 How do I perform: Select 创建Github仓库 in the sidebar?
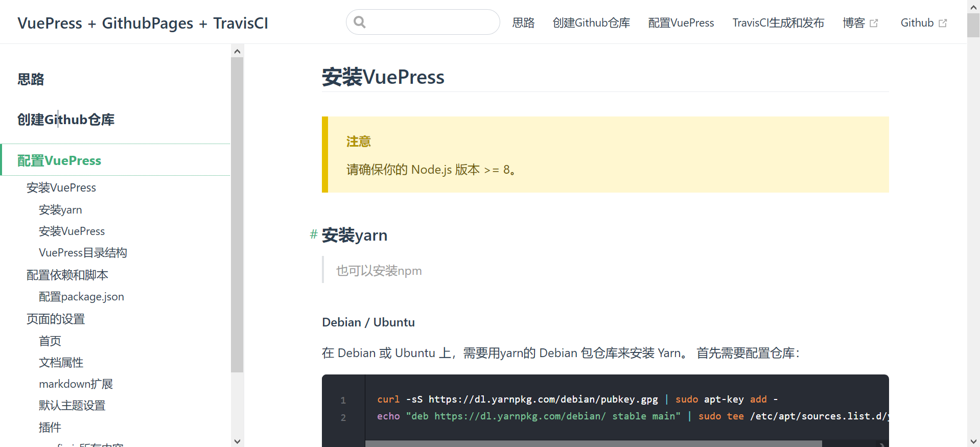66,120
